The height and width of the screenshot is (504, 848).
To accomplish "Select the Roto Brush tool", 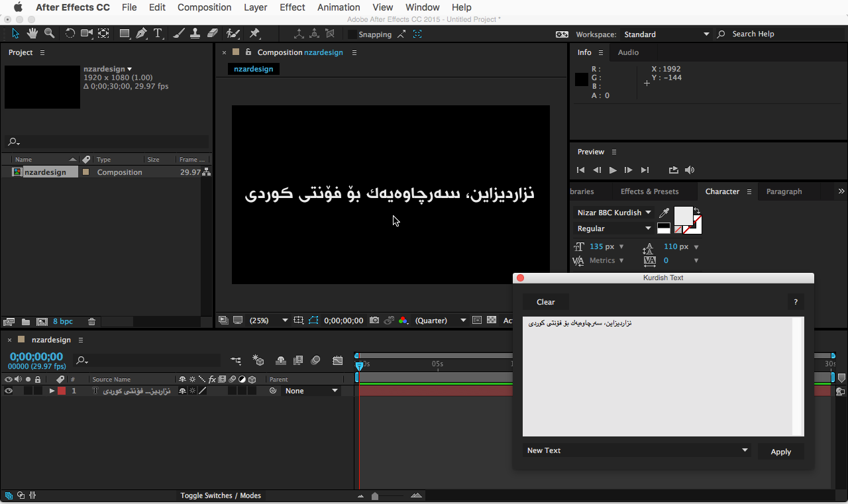I will click(x=233, y=33).
